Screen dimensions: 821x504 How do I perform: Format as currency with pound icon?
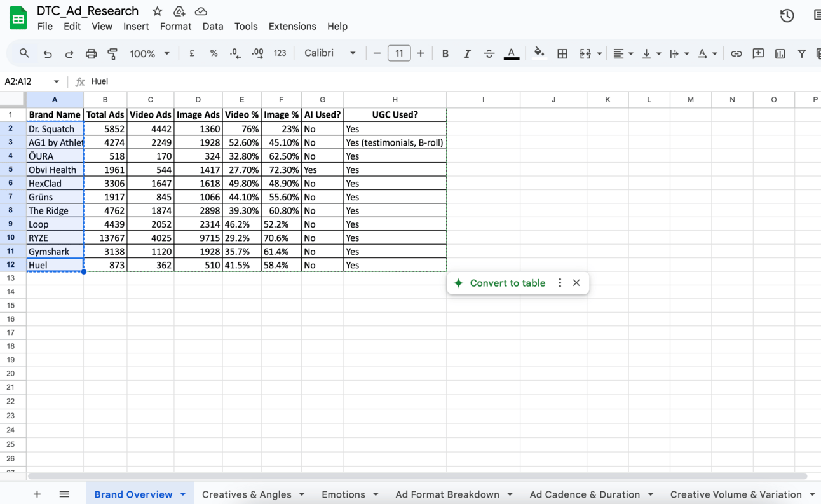[192, 53]
